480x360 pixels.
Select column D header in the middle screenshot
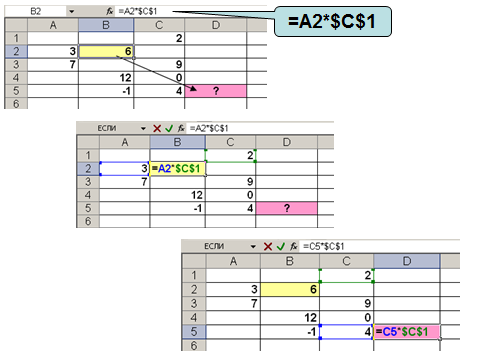(287, 142)
